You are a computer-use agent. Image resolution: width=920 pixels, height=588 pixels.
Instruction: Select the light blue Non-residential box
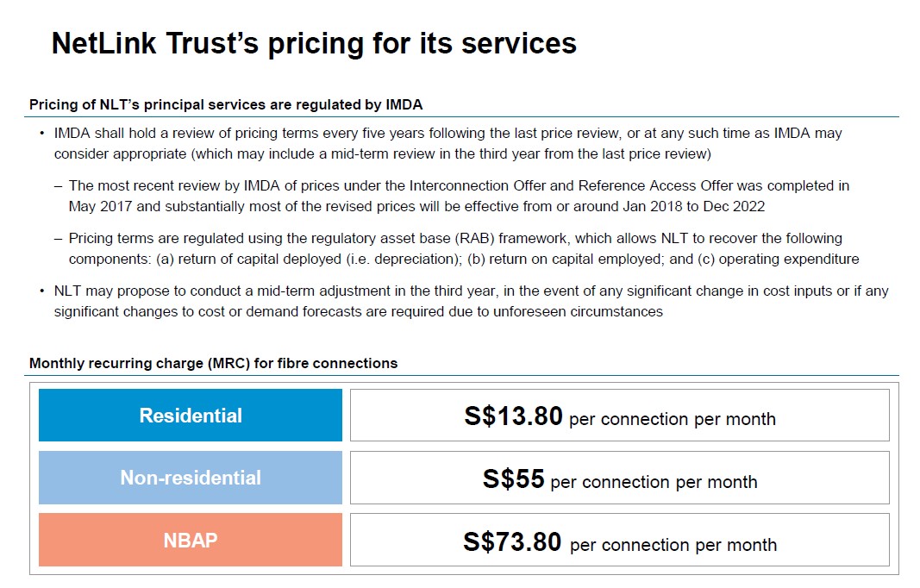(x=191, y=478)
